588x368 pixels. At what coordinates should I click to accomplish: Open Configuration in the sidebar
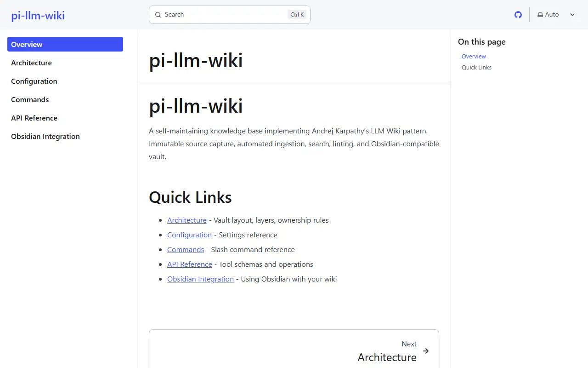coord(65,81)
